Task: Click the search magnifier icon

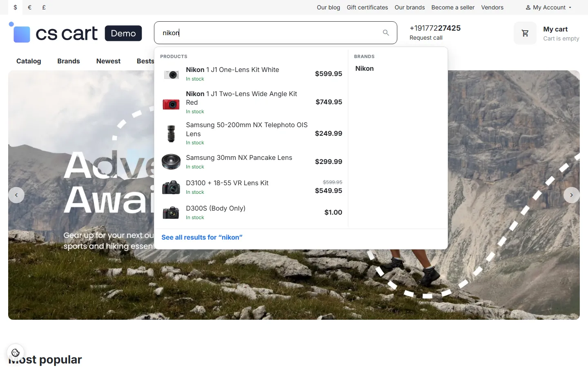Action: [x=386, y=33]
